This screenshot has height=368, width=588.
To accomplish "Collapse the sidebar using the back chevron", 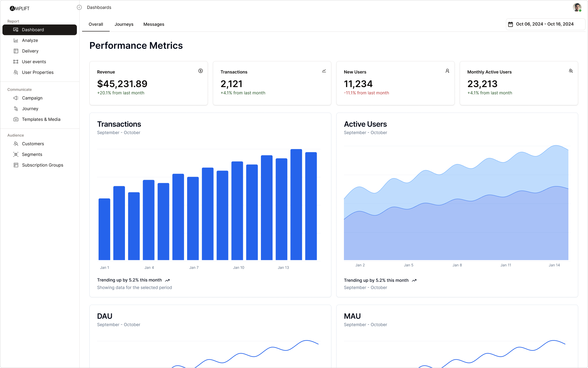I will pyautogui.click(x=79, y=7).
